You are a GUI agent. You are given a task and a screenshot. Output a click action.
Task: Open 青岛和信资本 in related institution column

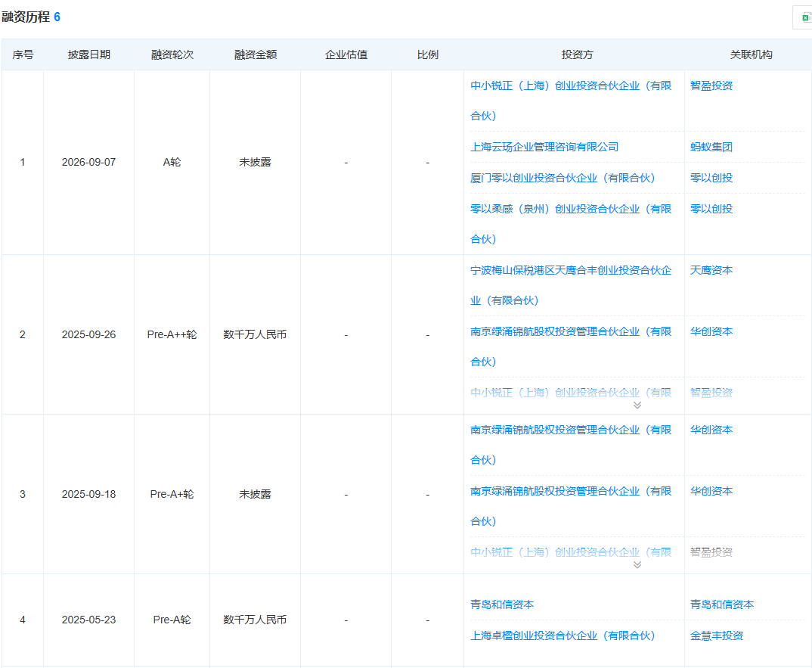722,604
